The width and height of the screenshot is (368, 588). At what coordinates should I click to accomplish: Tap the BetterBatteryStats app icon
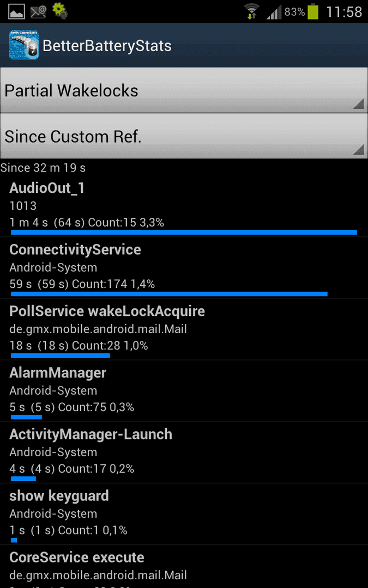23,45
